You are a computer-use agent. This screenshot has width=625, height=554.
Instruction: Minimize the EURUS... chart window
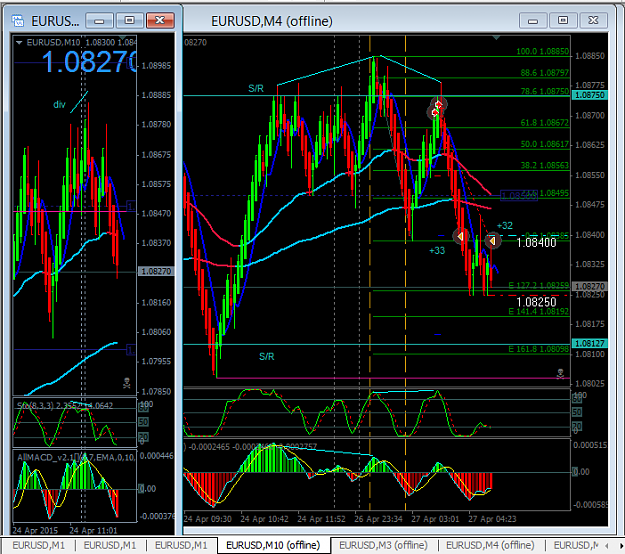(99, 21)
